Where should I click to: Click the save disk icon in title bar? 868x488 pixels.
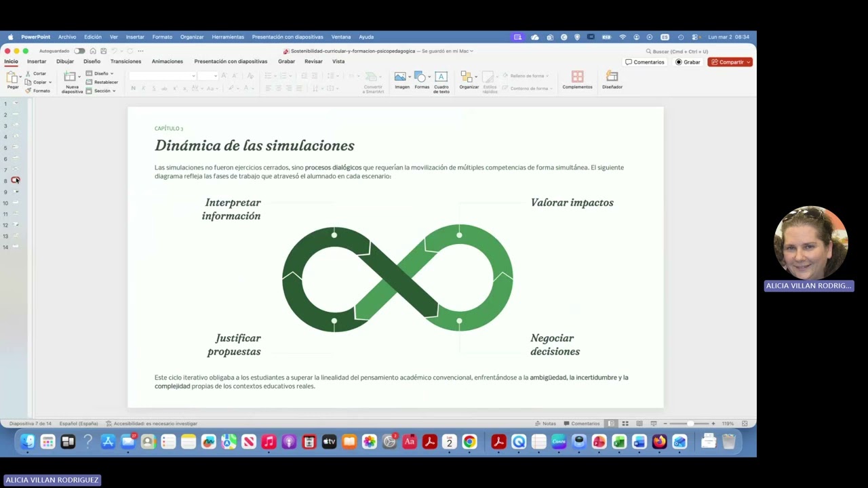pos(103,51)
